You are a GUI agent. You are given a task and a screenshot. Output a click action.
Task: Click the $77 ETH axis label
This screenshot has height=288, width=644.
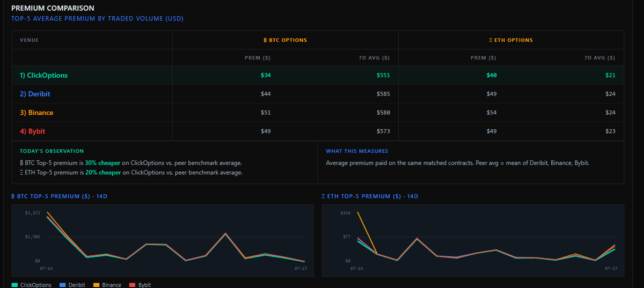tap(347, 237)
